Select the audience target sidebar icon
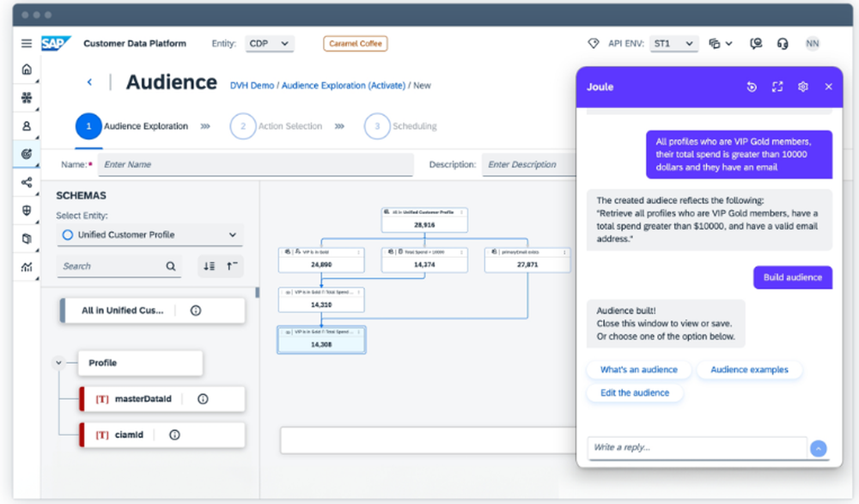 click(x=27, y=154)
